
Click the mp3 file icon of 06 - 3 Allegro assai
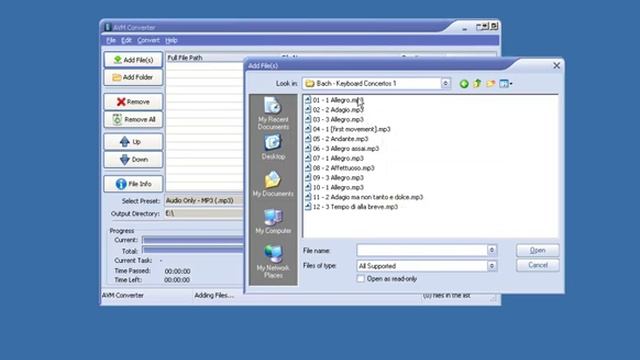[308, 149]
